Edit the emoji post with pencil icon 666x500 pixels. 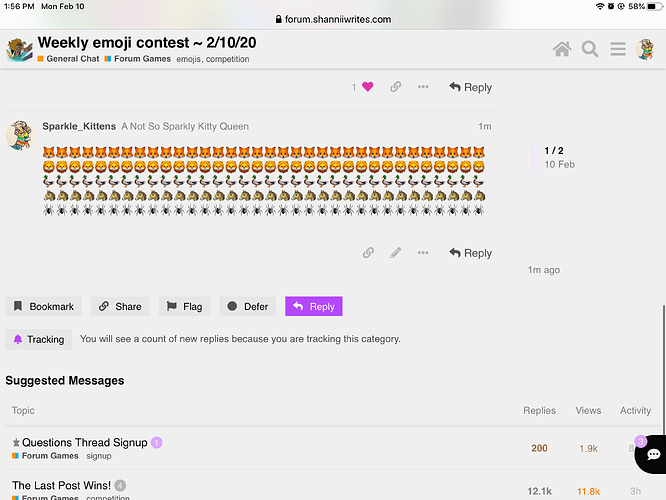pos(395,253)
